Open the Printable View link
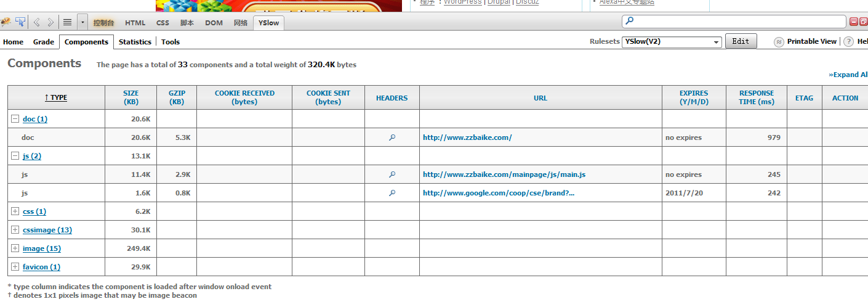Screen dimensions: 868x307 point(812,41)
